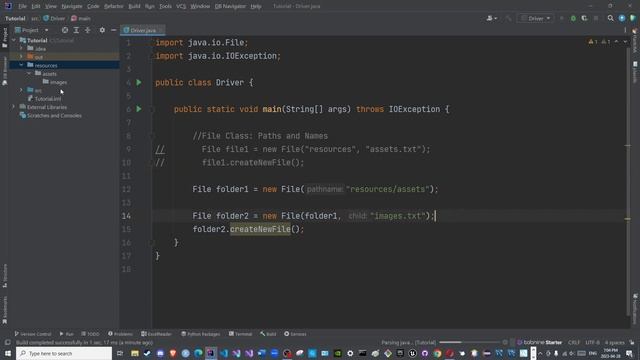Go to next highlighted error arrow
This screenshot has width=640, height=360.
click(625, 42)
